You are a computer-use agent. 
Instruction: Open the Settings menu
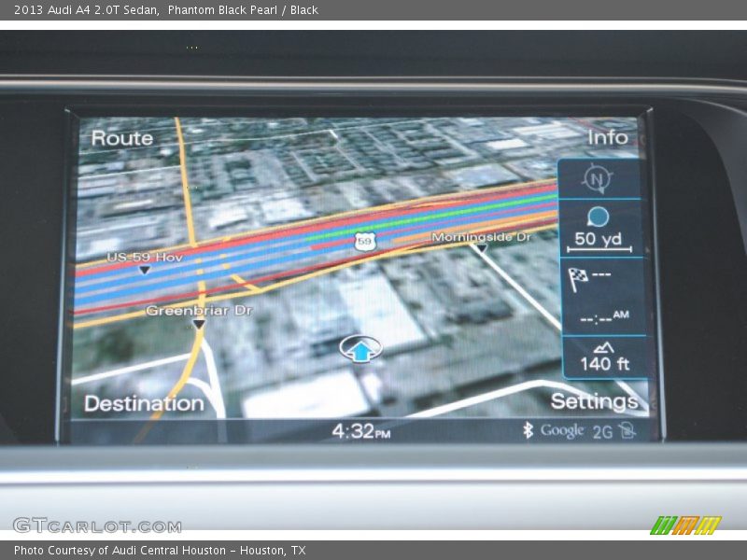pyautogui.click(x=594, y=401)
